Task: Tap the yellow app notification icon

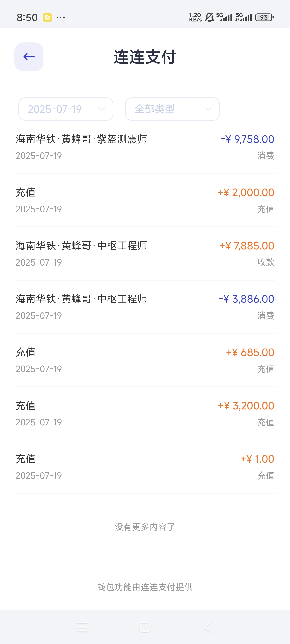Action: pos(47,18)
